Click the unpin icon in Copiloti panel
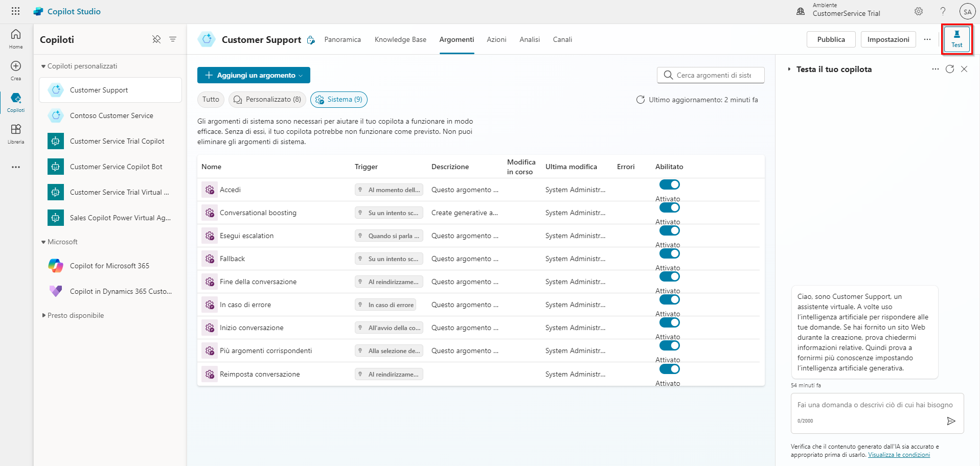The width and height of the screenshot is (980, 466). click(156, 39)
